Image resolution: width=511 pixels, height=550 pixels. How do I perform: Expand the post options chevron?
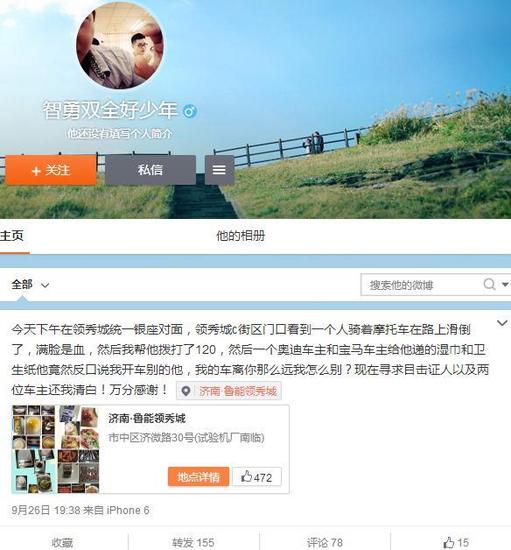pyautogui.click(x=502, y=323)
